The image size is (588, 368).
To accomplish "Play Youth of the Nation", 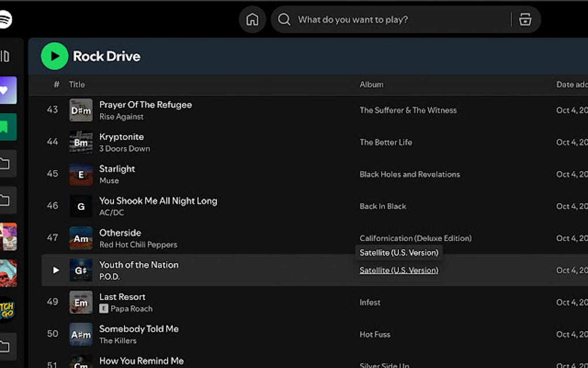I will click(55, 269).
